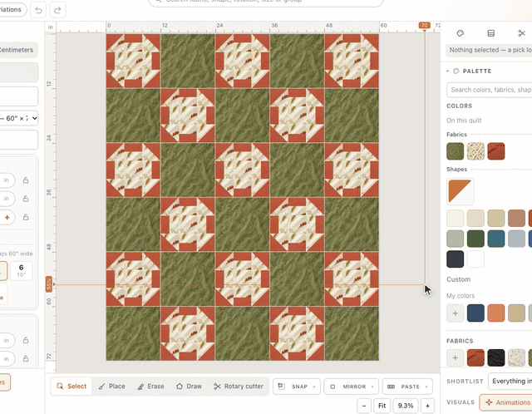Viewport: 532px width, 414px height.
Task: Pick the charcoal color swatch
Action: point(455,259)
